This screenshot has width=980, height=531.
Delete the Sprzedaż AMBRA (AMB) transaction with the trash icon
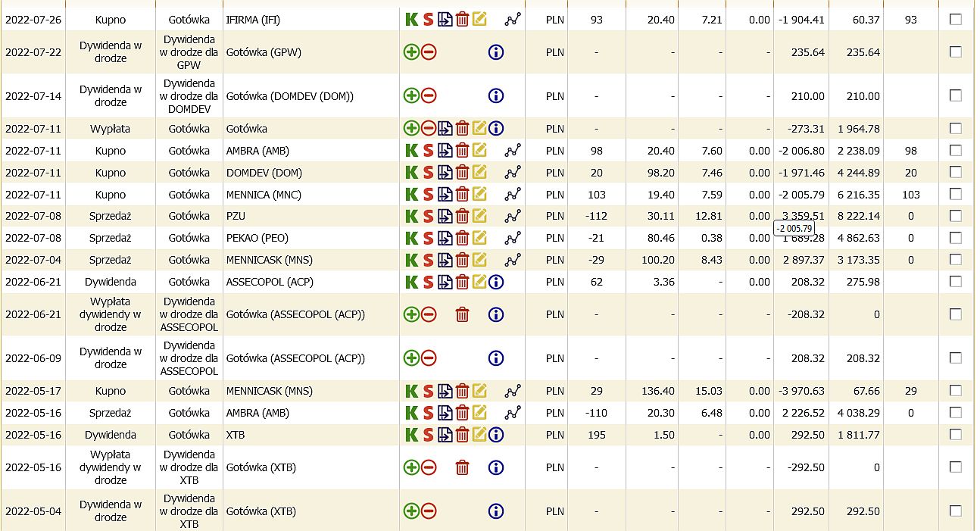462,414
